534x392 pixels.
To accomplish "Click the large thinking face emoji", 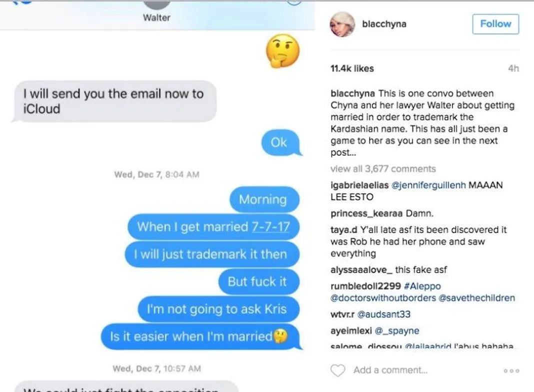I will point(282,51).
